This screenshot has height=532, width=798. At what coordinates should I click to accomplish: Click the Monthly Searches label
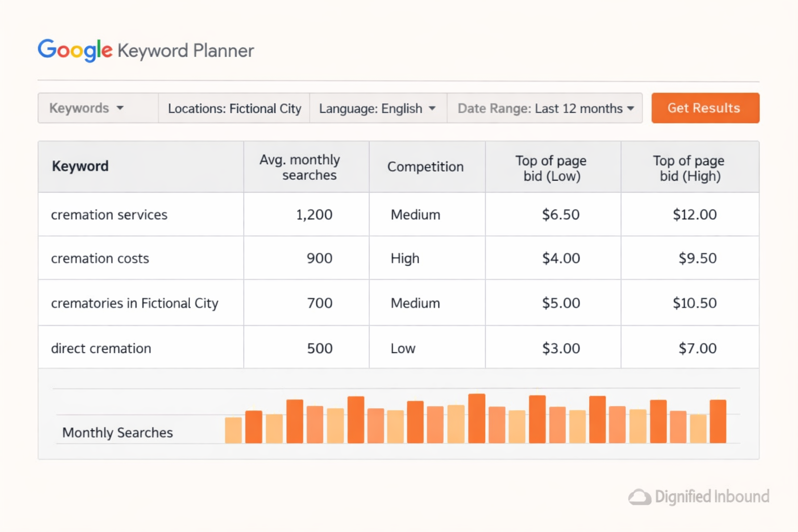click(117, 432)
